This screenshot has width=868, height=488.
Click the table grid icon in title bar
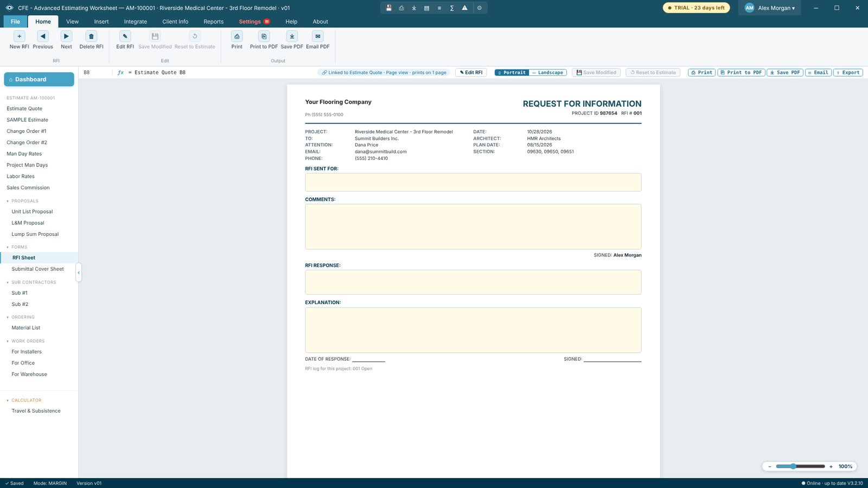click(426, 8)
